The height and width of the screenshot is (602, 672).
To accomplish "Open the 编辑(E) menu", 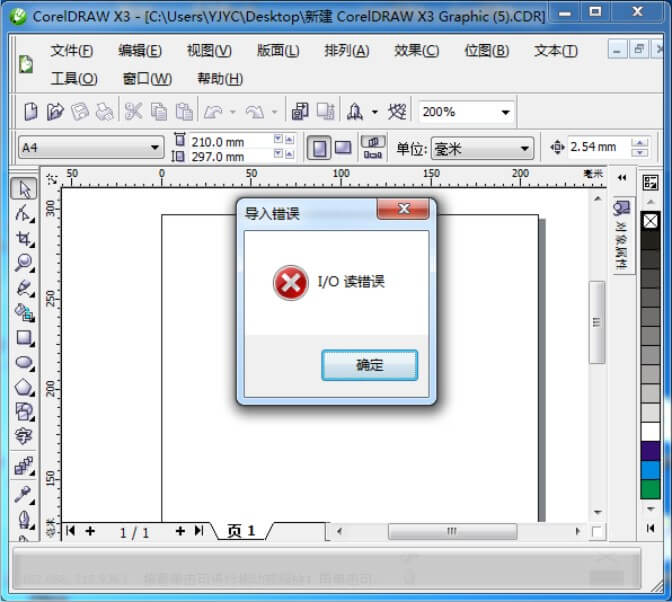I will pyautogui.click(x=140, y=51).
